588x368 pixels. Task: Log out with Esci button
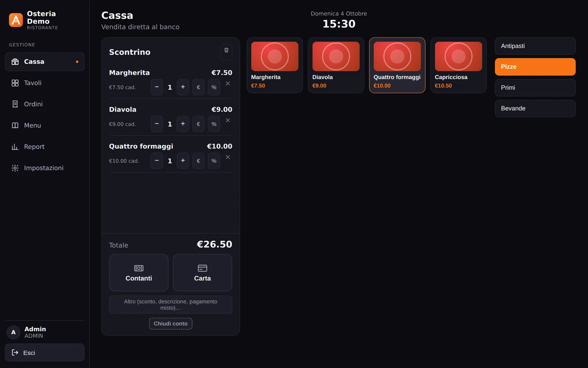click(x=44, y=353)
